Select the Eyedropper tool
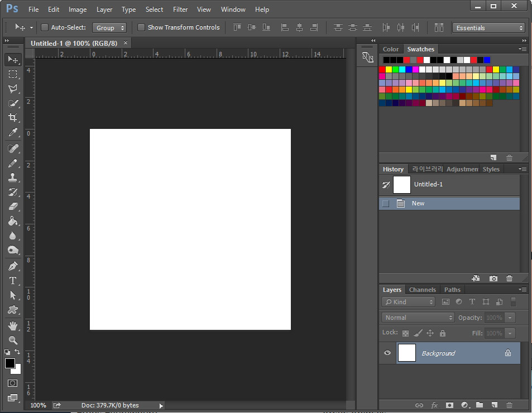532x413 pixels. tap(13, 132)
